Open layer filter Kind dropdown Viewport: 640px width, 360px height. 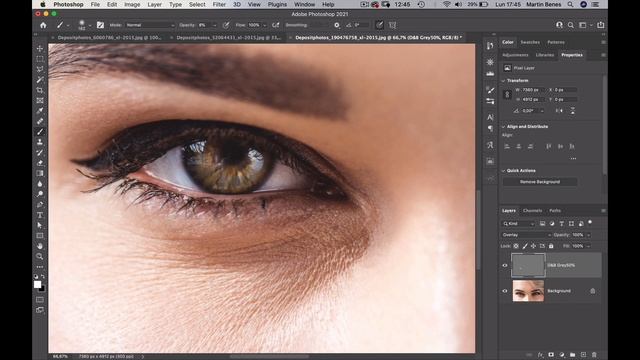click(518, 224)
